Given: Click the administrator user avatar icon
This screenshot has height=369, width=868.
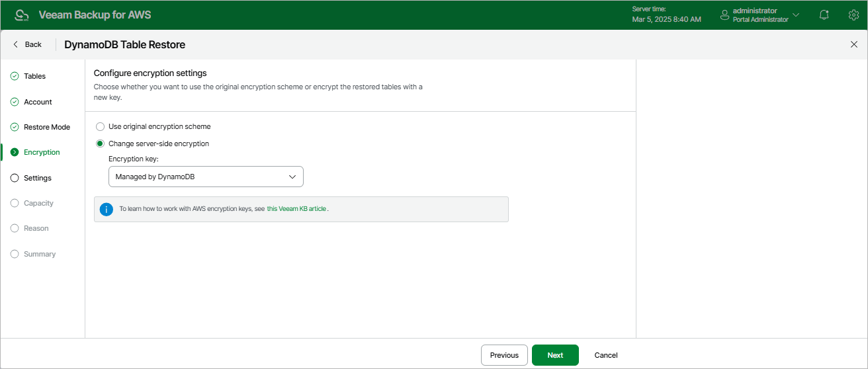Looking at the screenshot, I should coord(724,15).
